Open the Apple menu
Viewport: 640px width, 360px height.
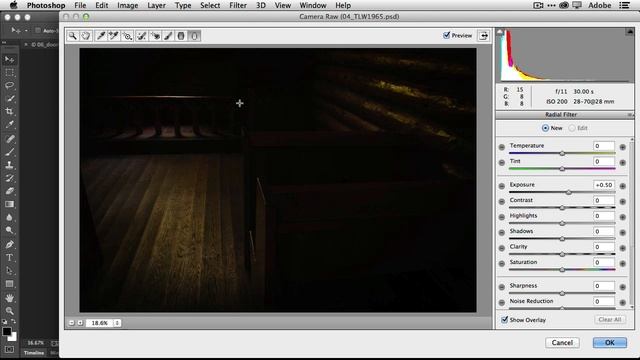click(13, 5)
